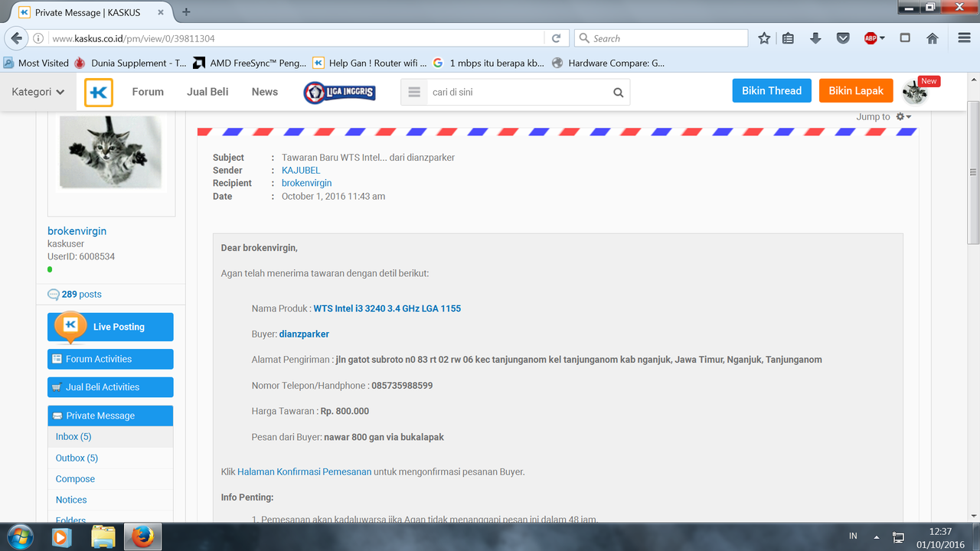The image size is (980, 551).
Task: Launch Windows Media Player from taskbar
Action: [63, 536]
